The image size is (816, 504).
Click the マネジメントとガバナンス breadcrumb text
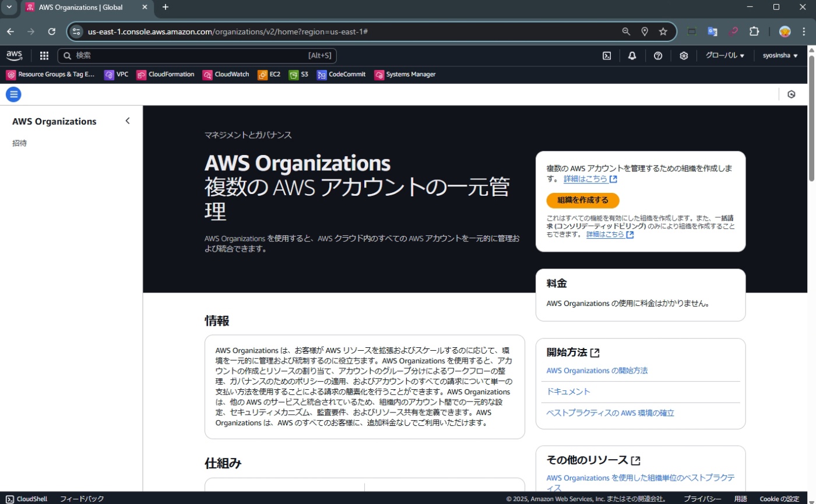248,135
